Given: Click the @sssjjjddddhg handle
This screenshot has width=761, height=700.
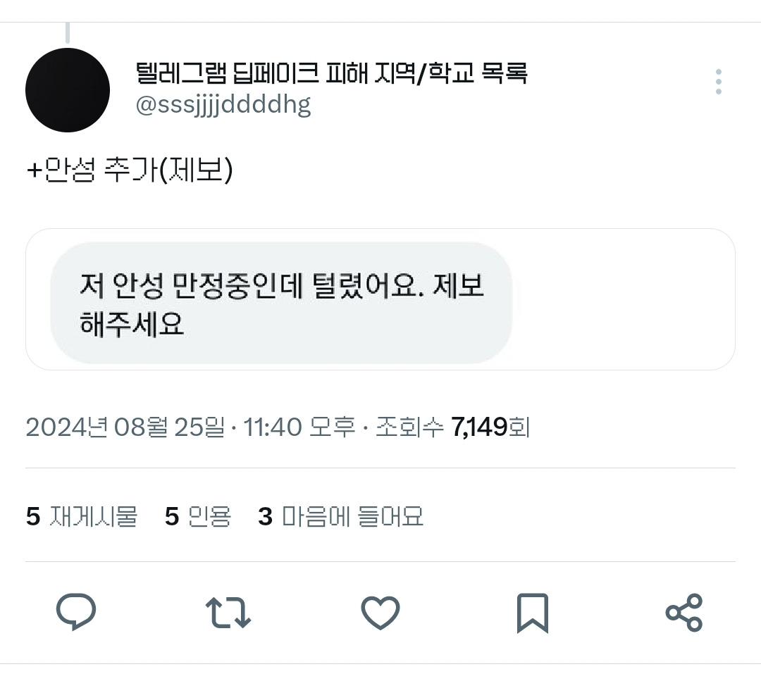Looking at the screenshot, I should click(x=223, y=105).
